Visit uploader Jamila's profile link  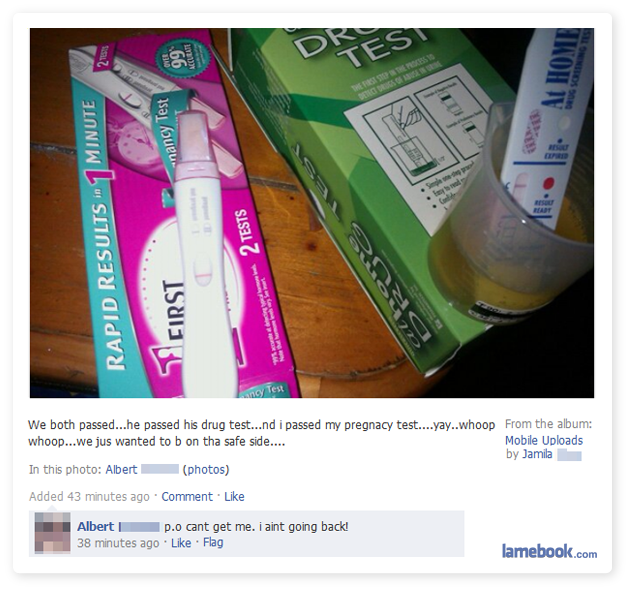537,454
